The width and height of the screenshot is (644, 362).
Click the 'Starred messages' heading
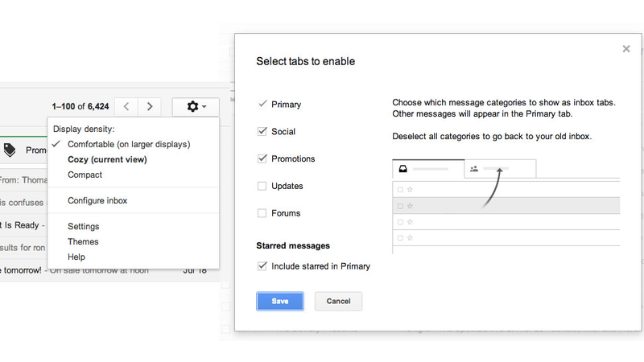[x=293, y=246]
